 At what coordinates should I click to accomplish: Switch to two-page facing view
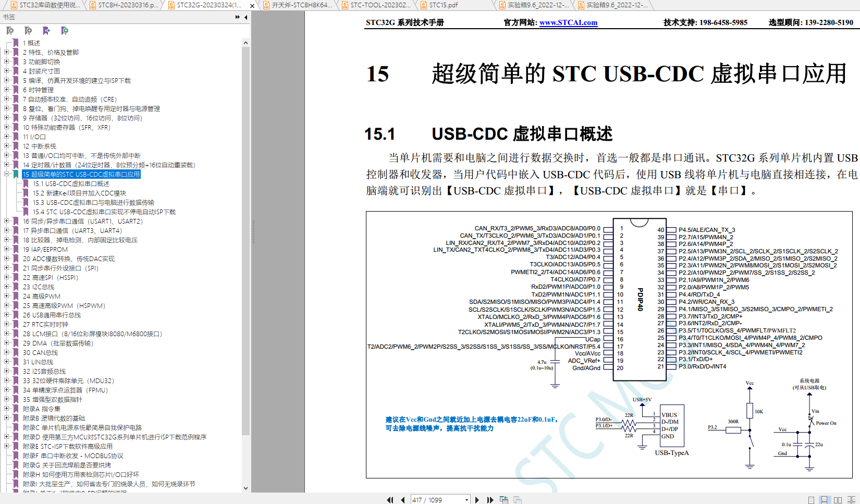point(838,500)
